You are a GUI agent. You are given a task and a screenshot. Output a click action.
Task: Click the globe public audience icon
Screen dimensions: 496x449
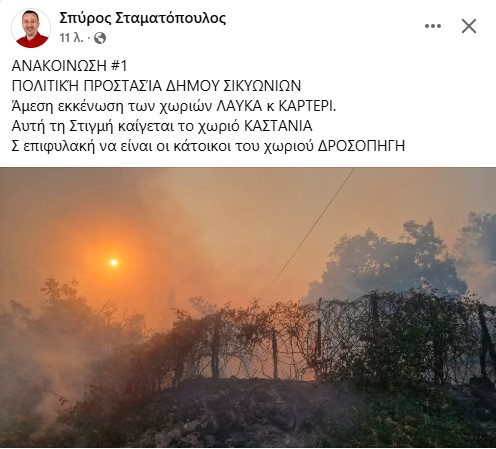100,38
